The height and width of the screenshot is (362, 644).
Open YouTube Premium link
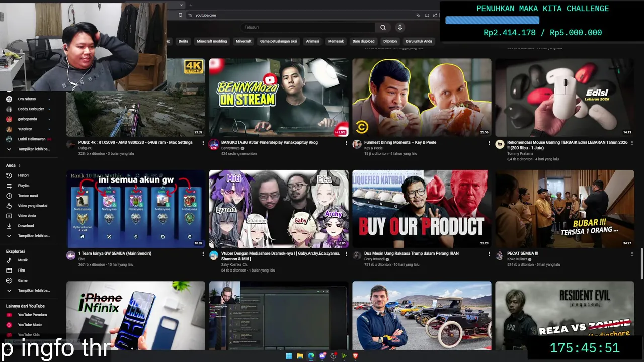[27, 315]
